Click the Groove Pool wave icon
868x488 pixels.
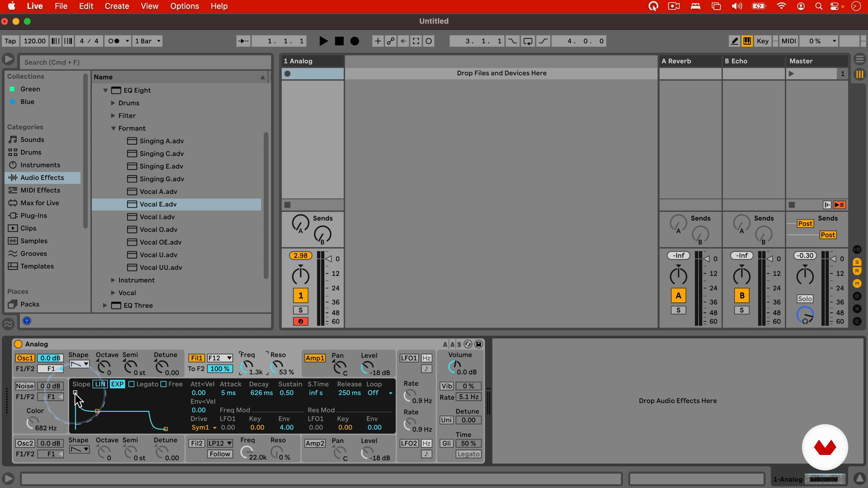[8, 324]
